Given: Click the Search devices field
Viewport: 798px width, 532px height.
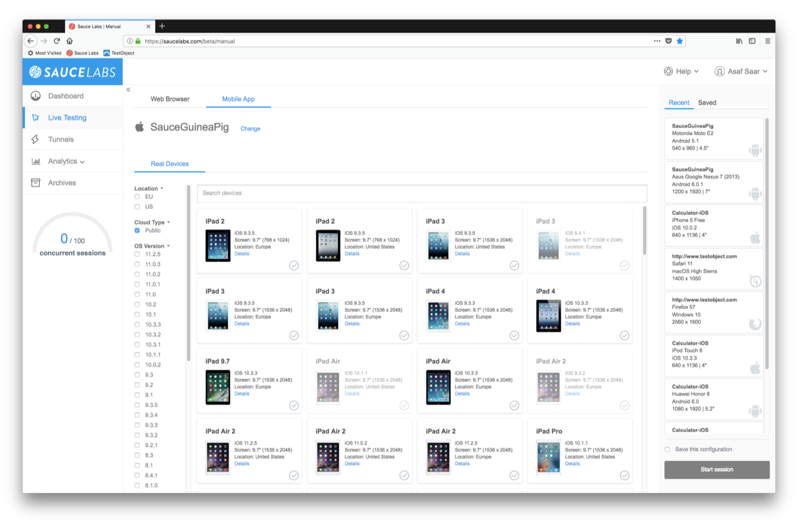Looking at the screenshot, I should point(422,193).
